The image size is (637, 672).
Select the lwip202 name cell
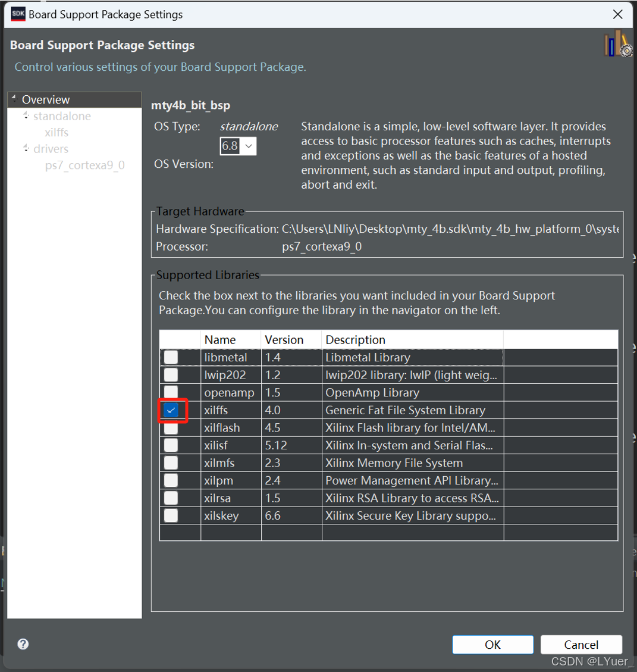[x=230, y=375]
